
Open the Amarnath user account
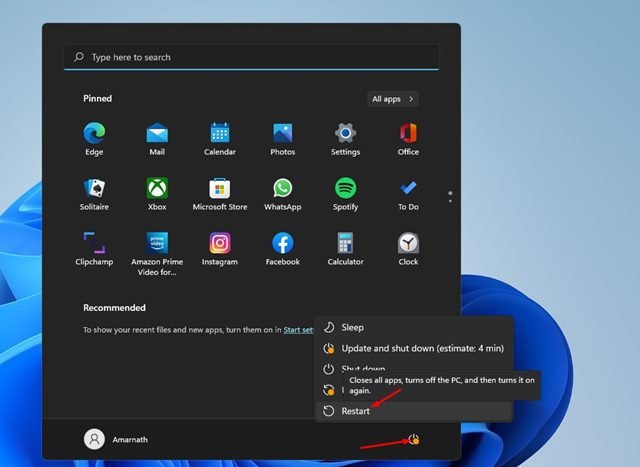tap(116, 439)
